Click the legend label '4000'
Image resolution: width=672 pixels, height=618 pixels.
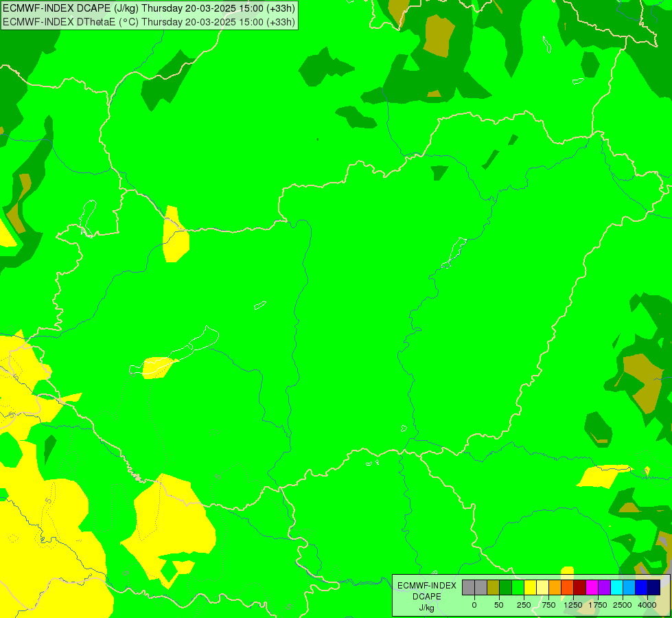647,605
